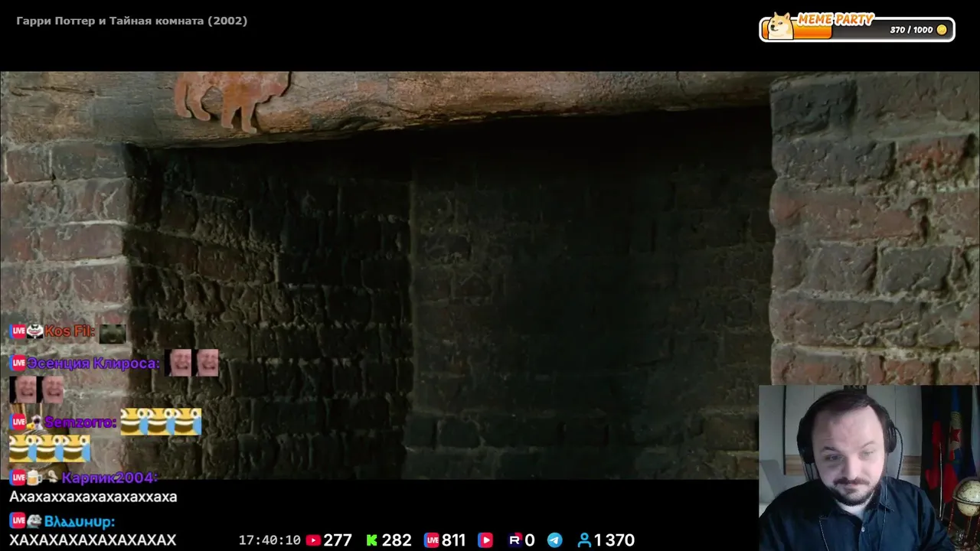Click the streamer webcam overlay
Image resolution: width=980 pixels, height=551 pixels.
pos(869,468)
